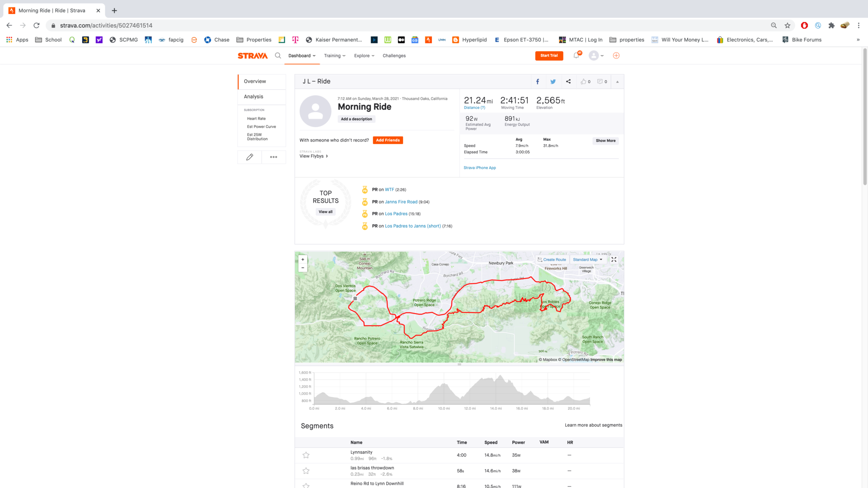
Task: Open Los Padres to Janns (short) link
Action: coord(413,226)
